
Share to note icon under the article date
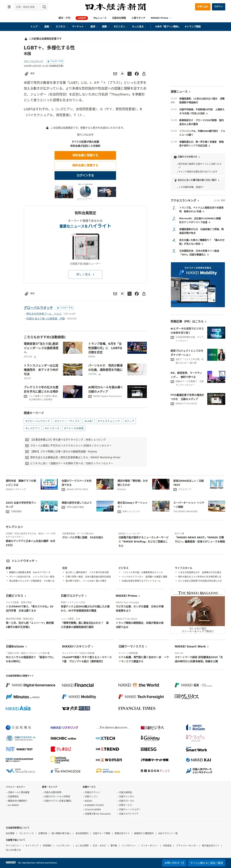[x=122, y=74]
